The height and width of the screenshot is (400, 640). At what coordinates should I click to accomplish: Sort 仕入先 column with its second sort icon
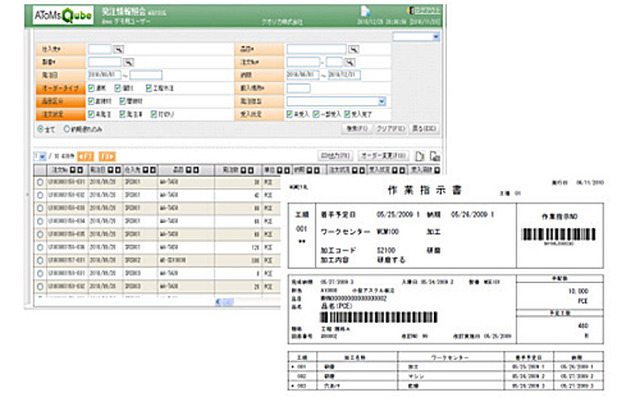(153, 170)
